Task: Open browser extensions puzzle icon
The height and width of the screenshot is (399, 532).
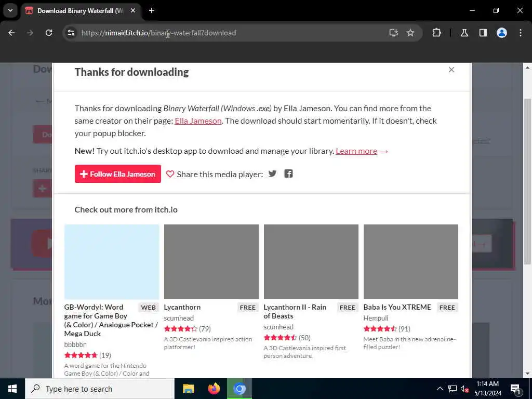Action: 436,33
